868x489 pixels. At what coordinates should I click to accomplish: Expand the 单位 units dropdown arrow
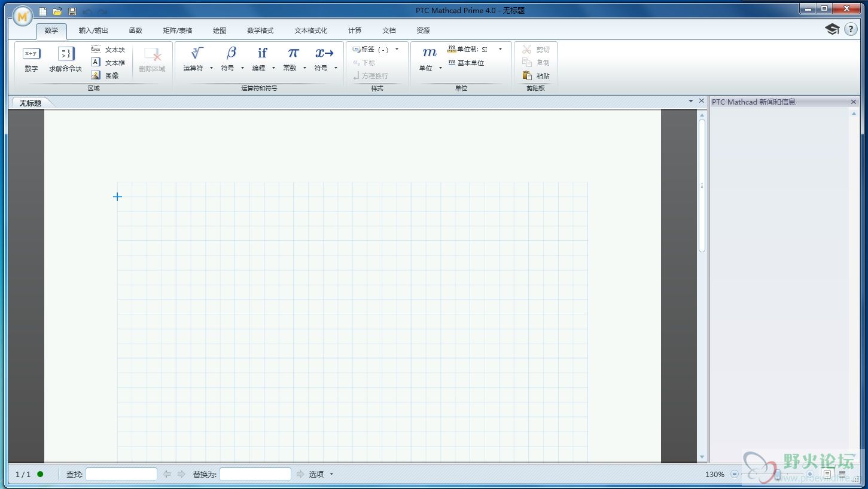440,68
